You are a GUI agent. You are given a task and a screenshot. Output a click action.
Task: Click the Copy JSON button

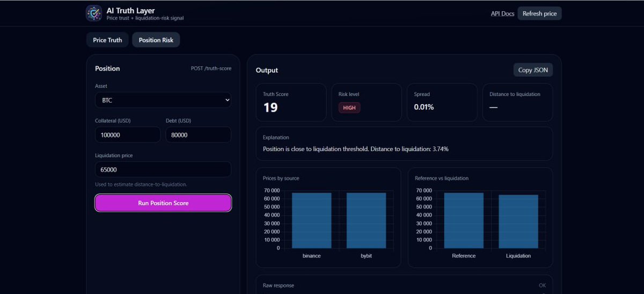tap(533, 70)
